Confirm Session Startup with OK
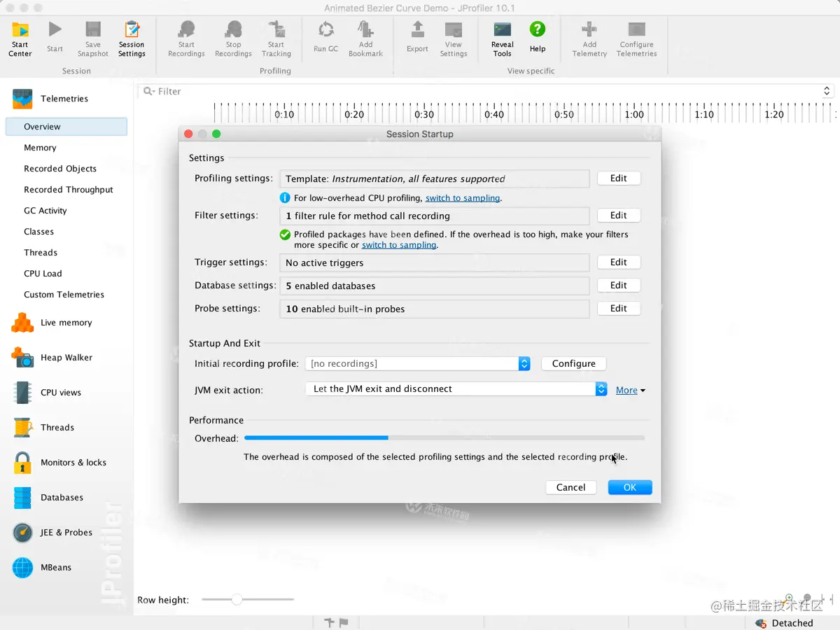The width and height of the screenshot is (840, 630). click(x=630, y=487)
